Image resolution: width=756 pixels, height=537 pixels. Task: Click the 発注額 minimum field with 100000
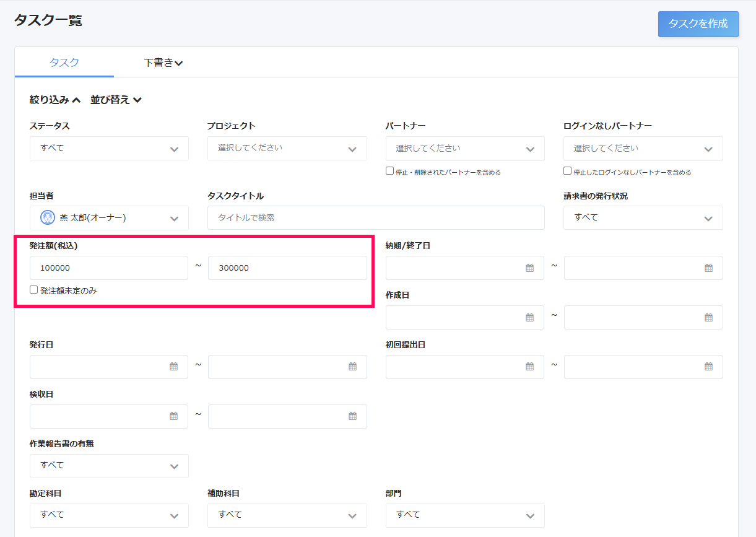click(x=109, y=268)
